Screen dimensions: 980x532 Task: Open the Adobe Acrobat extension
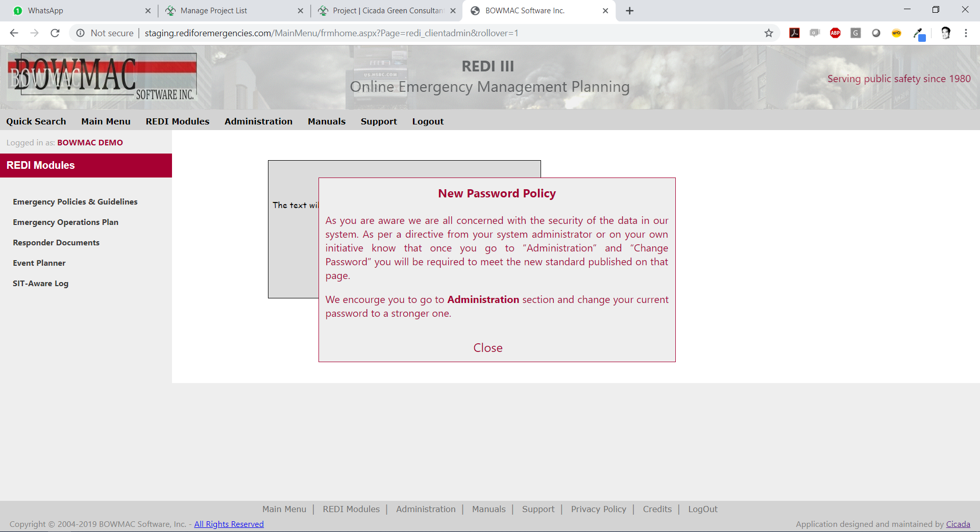[x=795, y=33]
